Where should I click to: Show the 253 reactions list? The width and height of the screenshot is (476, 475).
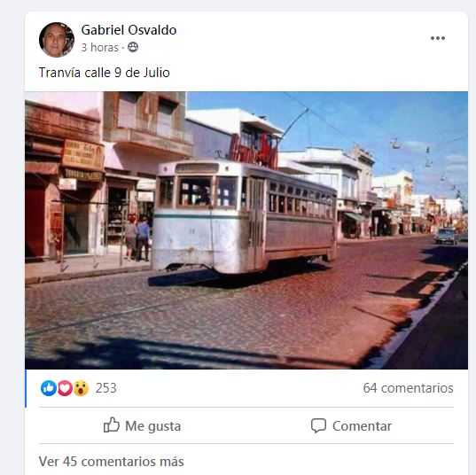[x=106, y=388]
